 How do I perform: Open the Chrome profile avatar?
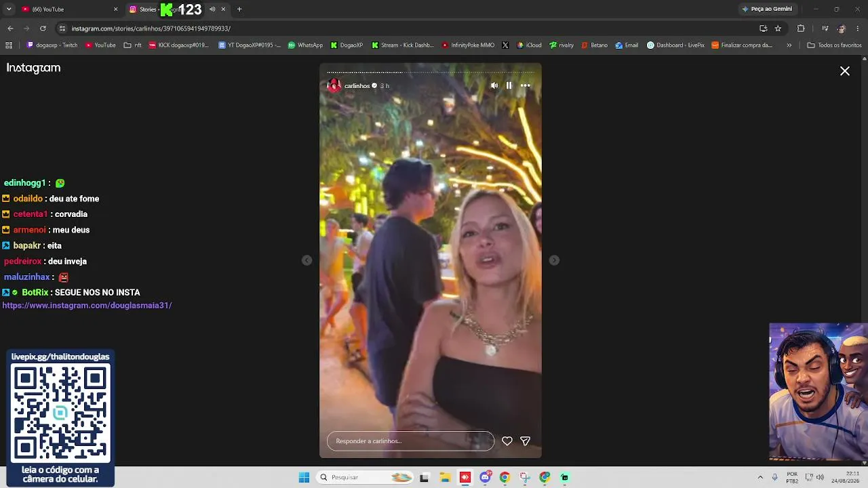tap(842, 28)
